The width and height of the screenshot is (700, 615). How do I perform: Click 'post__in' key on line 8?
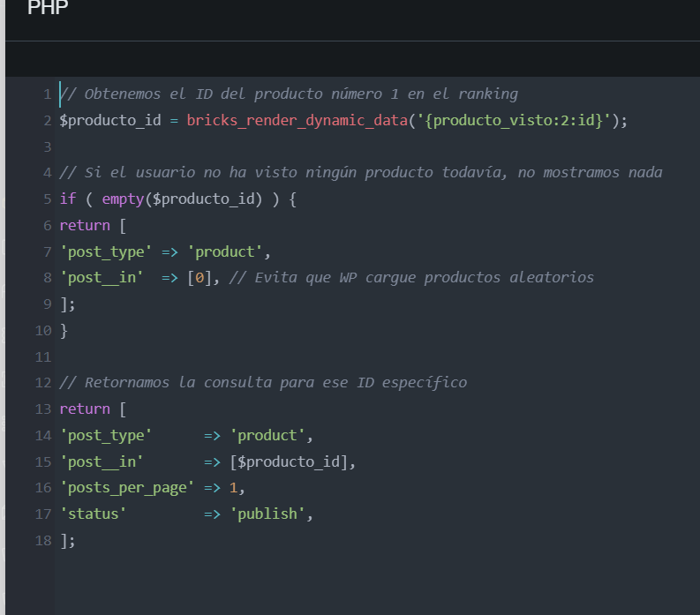click(102, 278)
